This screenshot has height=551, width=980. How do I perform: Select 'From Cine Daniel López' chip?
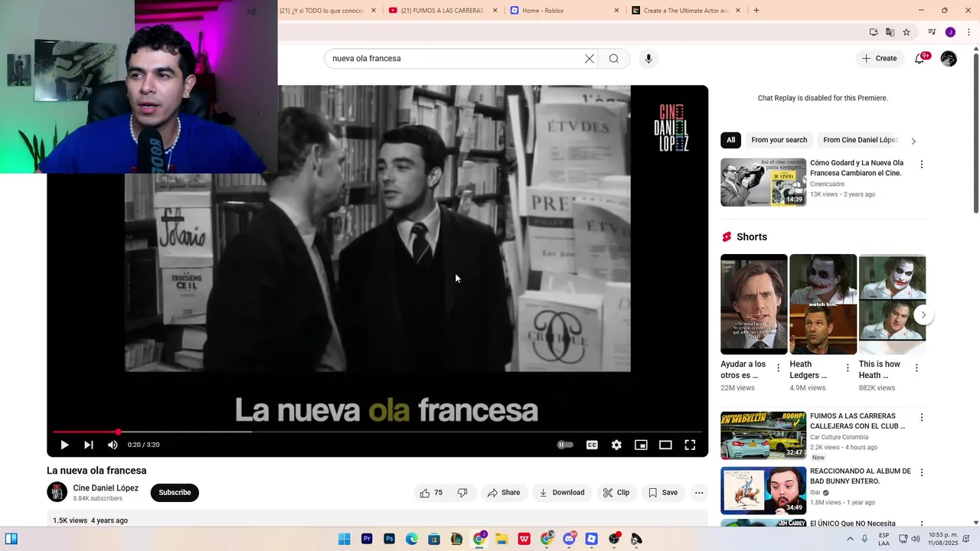tap(860, 140)
